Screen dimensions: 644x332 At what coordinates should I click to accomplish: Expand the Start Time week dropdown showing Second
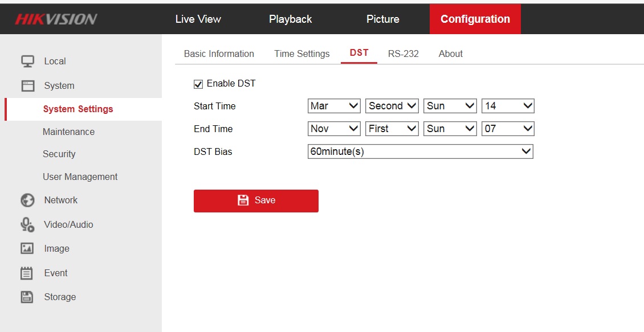pos(392,106)
